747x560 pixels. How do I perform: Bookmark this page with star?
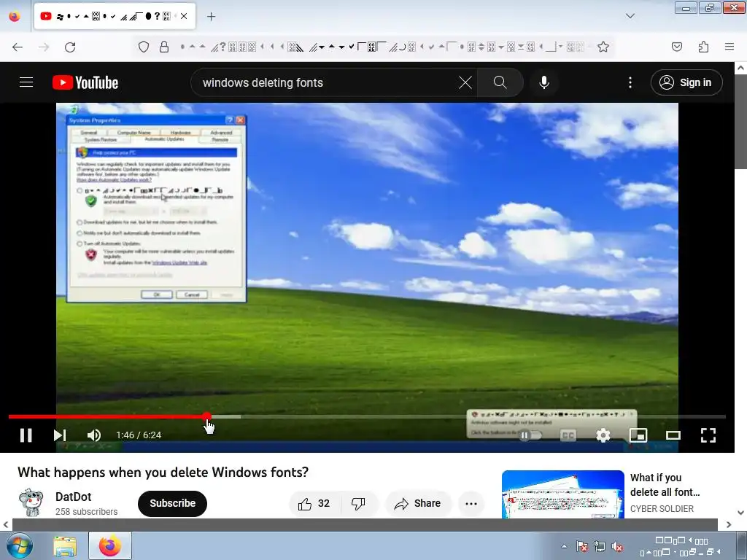point(603,47)
